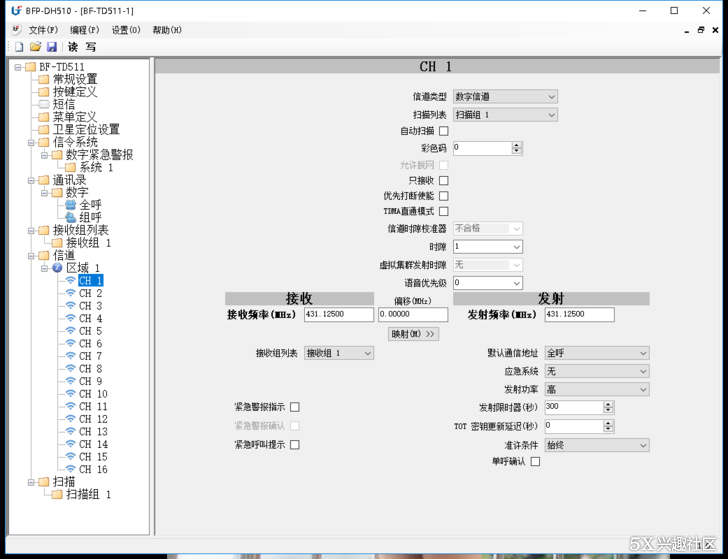Click the 映射(M) >> button

pyautogui.click(x=413, y=334)
